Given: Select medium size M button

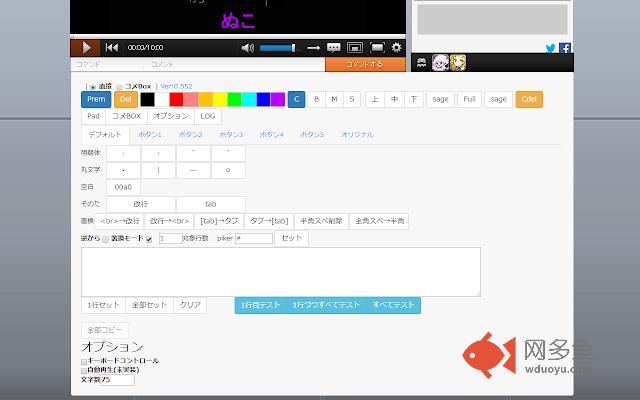Looking at the screenshot, I should click(334, 99).
